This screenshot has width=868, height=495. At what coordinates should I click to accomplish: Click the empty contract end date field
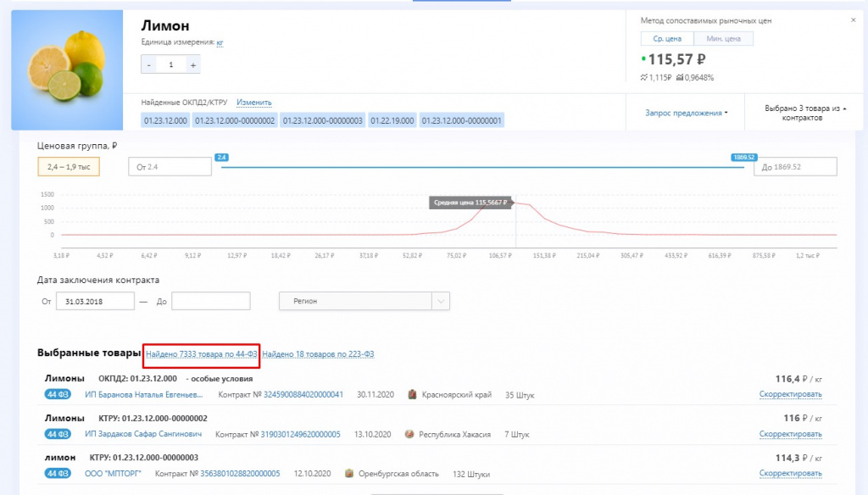coord(211,301)
